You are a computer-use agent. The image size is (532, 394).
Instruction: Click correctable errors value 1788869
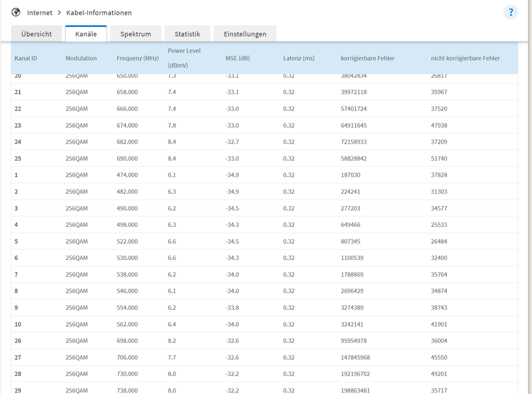[352, 275]
